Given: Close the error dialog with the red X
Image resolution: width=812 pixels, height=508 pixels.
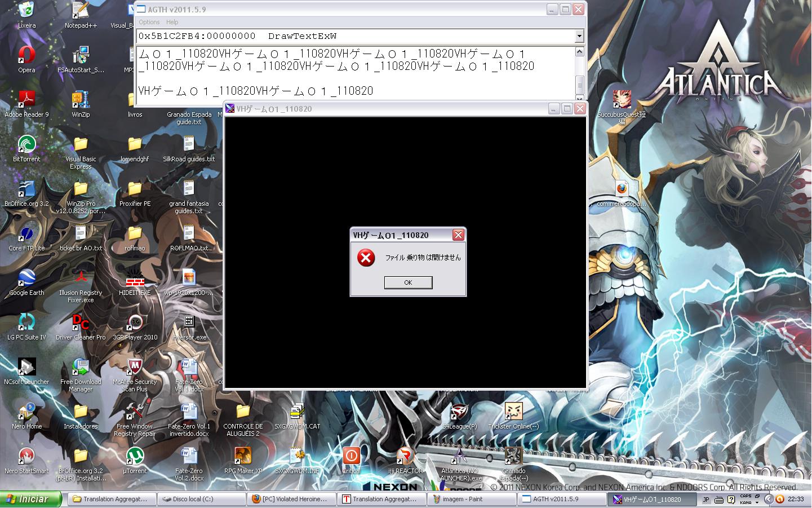Looking at the screenshot, I should click(459, 235).
